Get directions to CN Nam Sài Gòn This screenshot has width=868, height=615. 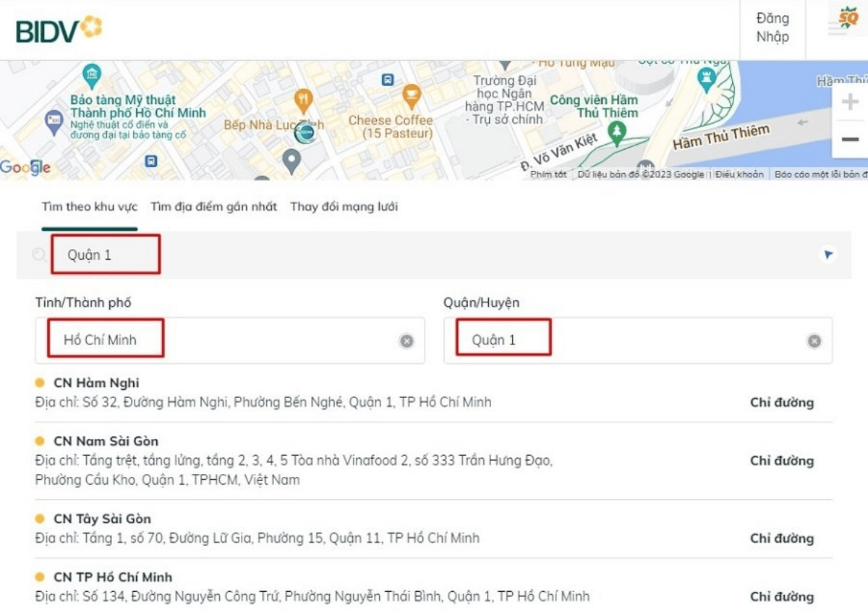(x=781, y=461)
